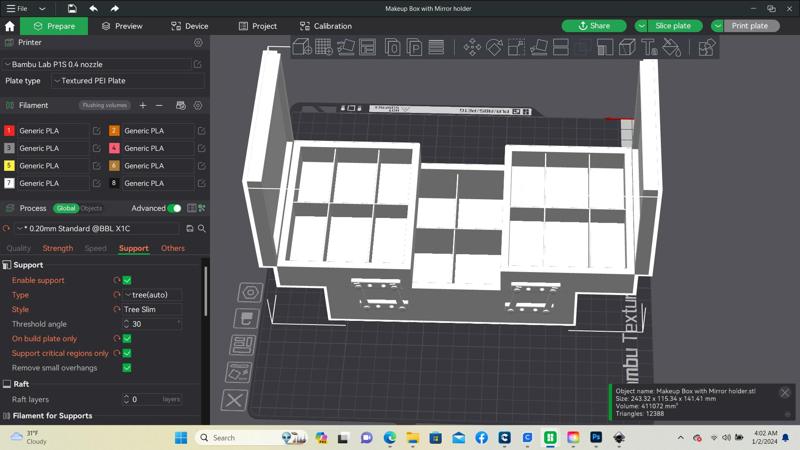Image resolution: width=800 pixels, height=450 pixels.
Task: Toggle the Advanced settings switch
Action: tap(175, 208)
